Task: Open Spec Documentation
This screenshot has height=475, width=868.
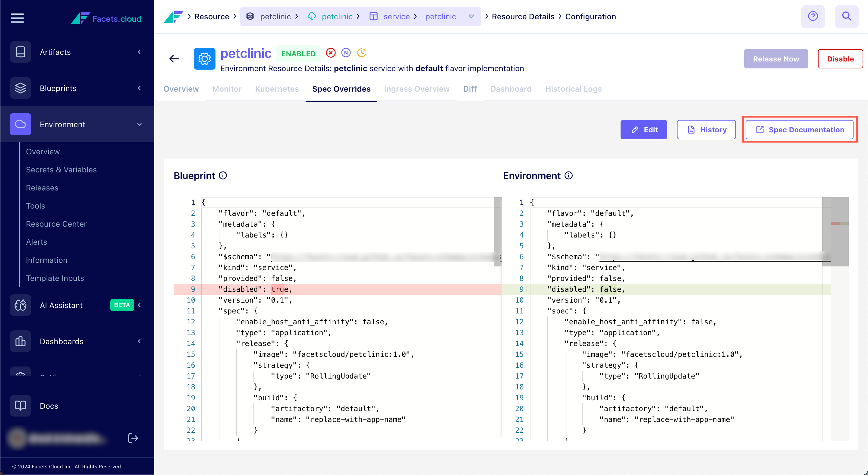Action: [800, 130]
